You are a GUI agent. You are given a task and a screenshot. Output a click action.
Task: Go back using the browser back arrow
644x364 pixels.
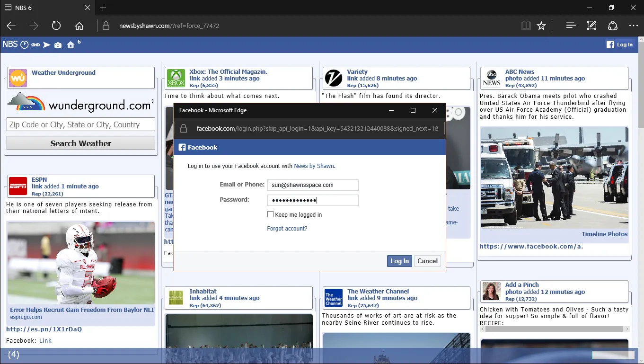click(x=11, y=26)
